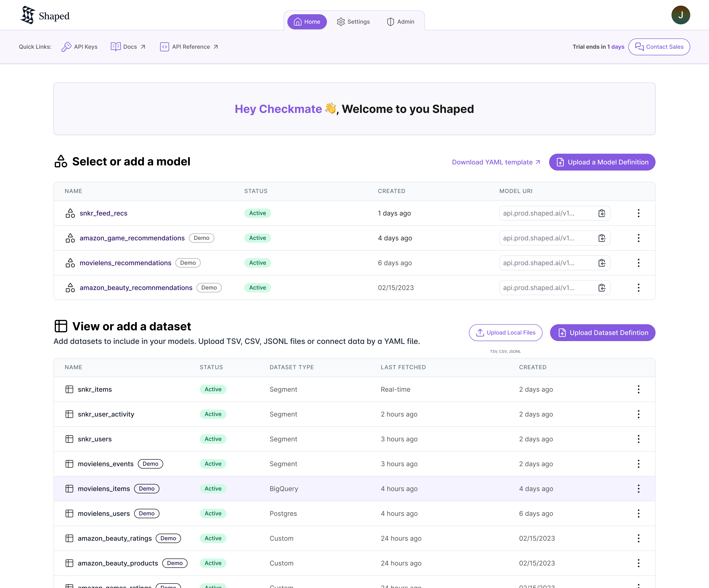This screenshot has width=709, height=588.
Task: Select the snkr_items dataset name
Action: pos(95,389)
